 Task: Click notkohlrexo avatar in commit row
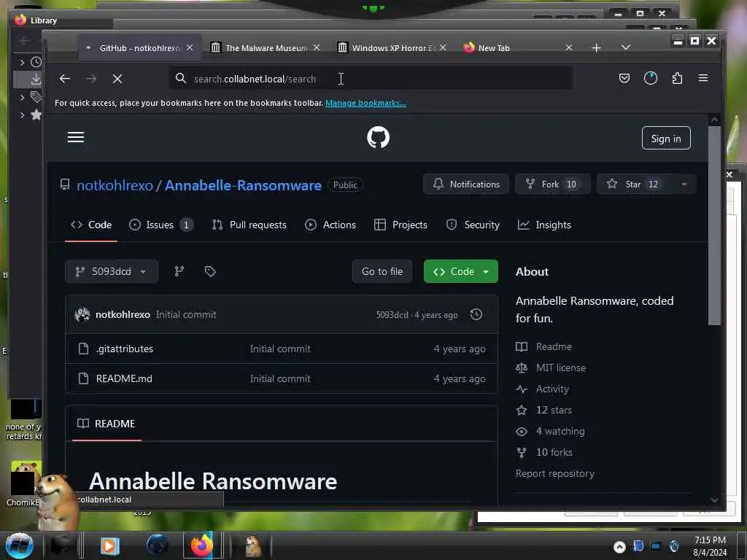click(x=82, y=314)
